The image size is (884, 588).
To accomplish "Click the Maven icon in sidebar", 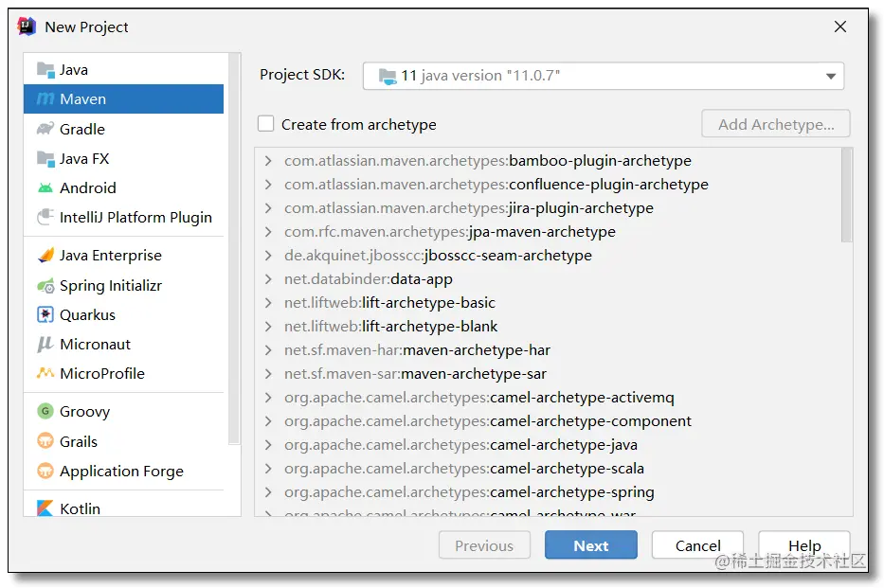I will 45,99.
